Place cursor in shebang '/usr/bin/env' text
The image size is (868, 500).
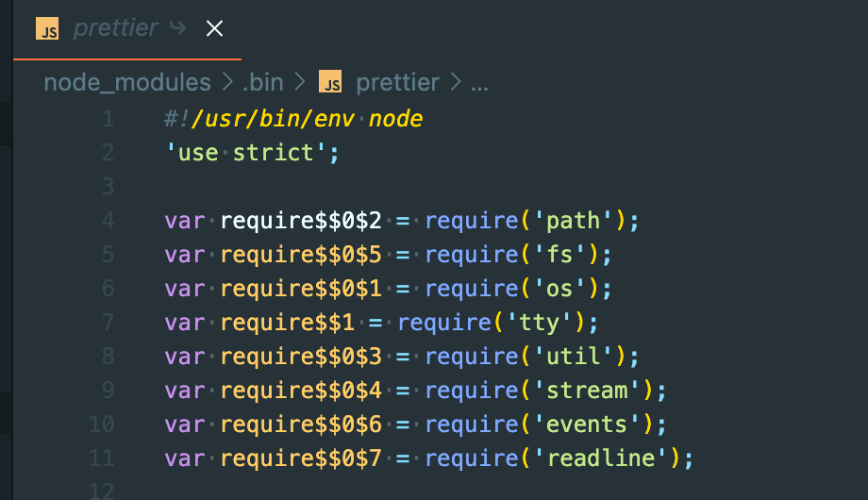pos(273,119)
